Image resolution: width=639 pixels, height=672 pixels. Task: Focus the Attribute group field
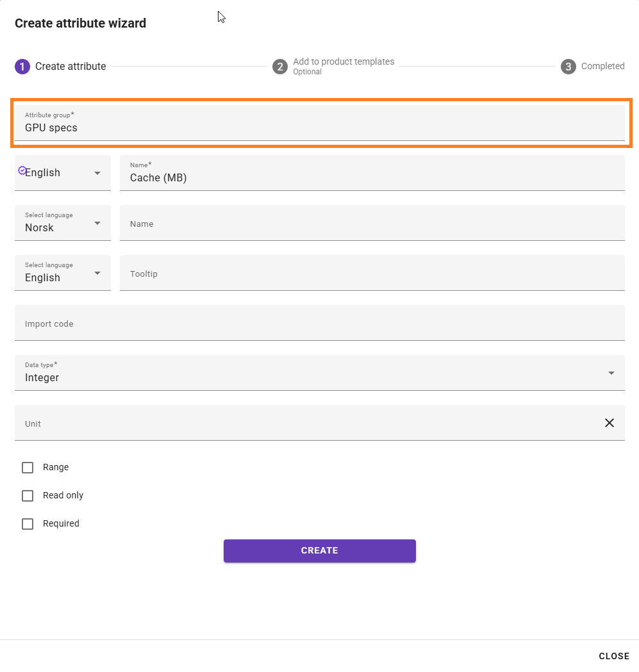pos(319,123)
